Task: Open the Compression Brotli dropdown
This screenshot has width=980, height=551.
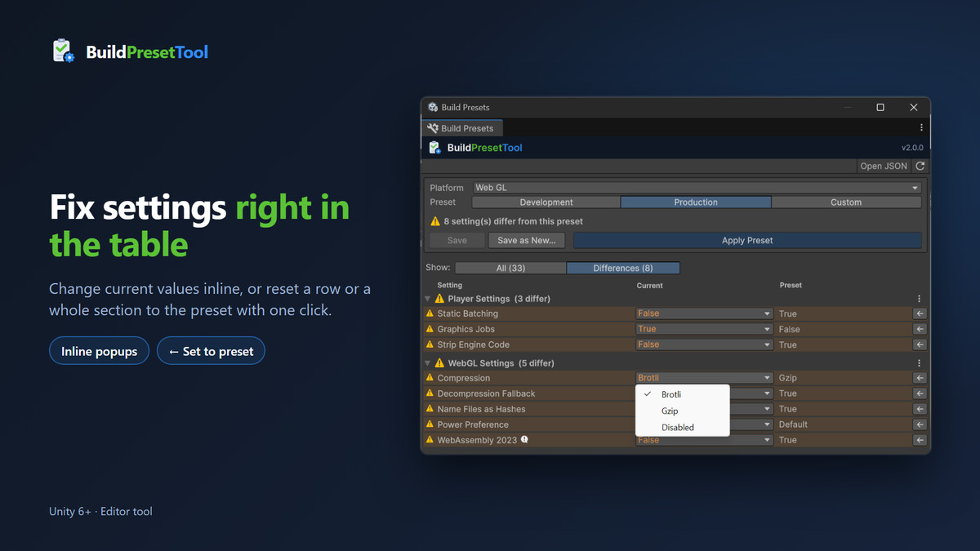Action: tap(704, 378)
